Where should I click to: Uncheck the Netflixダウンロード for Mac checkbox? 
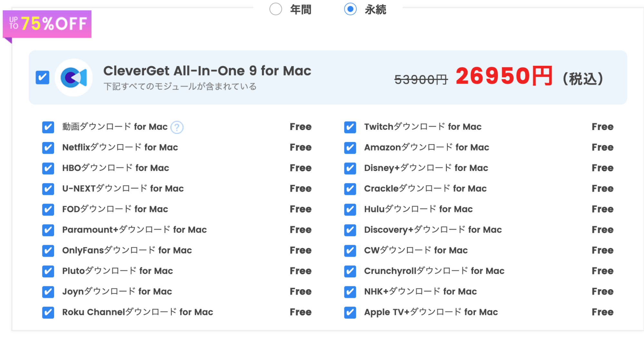click(48, 148)
